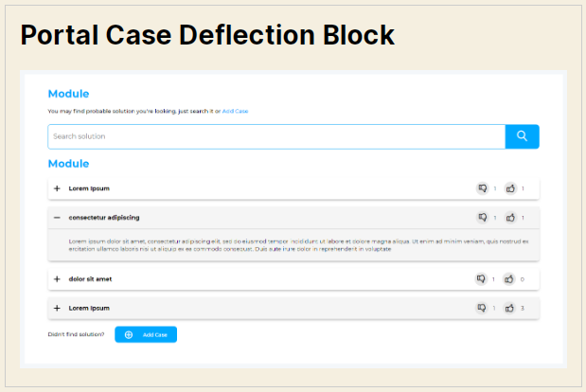Focus the Search solution input field
Viewport: 586px width, 392px height.
pyautogui.click(x=275, y=137)
